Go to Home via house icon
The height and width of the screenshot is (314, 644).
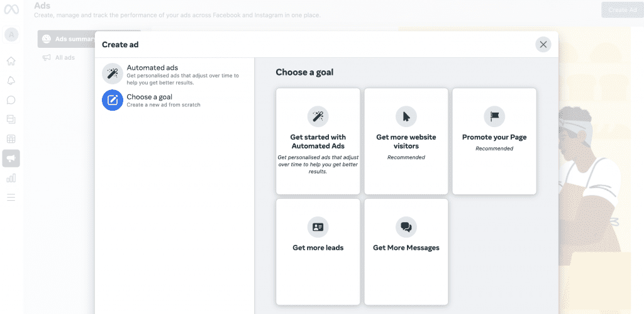tap(11, 61)
